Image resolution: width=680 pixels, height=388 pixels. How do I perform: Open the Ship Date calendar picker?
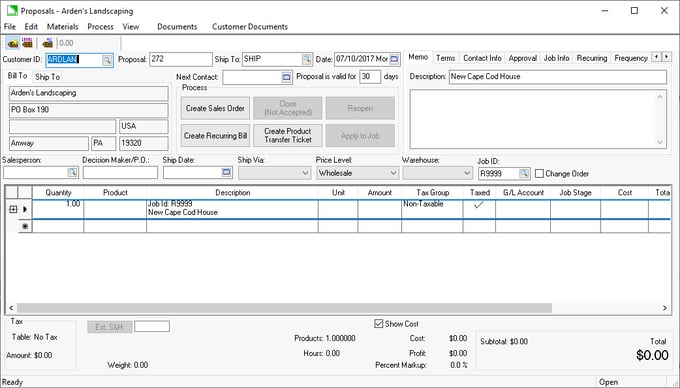(226, 173)
